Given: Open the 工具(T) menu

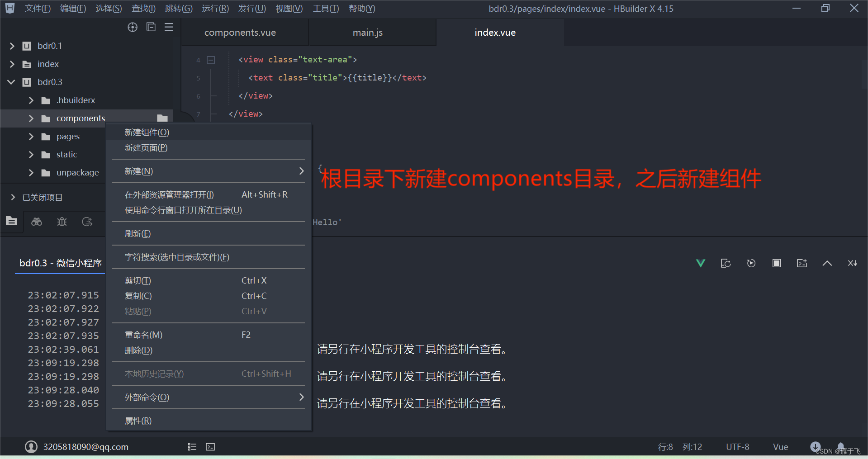Looking at the screenshot, I should pyautogui.click(x=326, y=9).
